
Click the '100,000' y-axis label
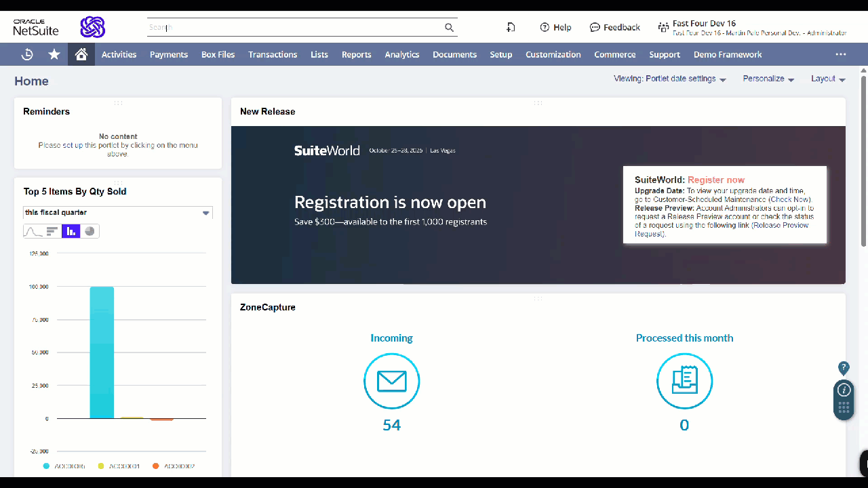(x=39, y=287)
